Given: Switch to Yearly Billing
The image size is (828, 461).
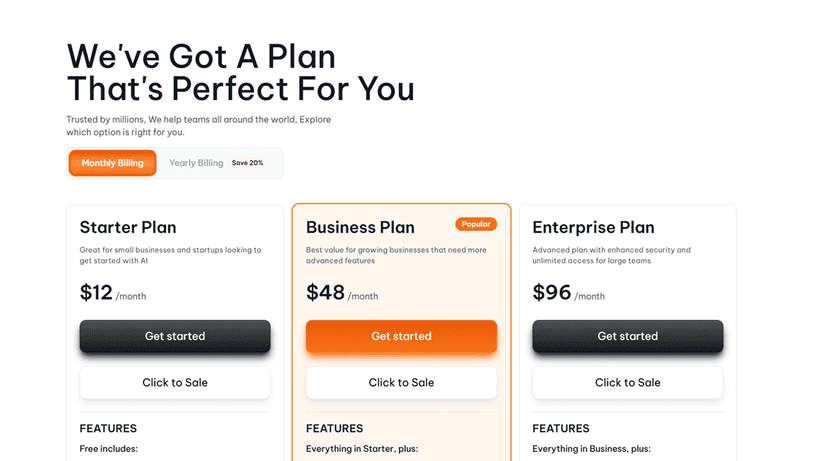Looking at the screenshot, I should click(196, 163).
